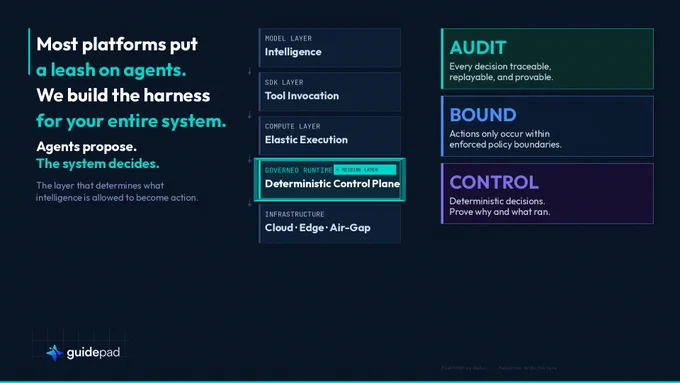The image size is (680, 383).
Task: Click the SDK LAYER label
Action: 284,82
